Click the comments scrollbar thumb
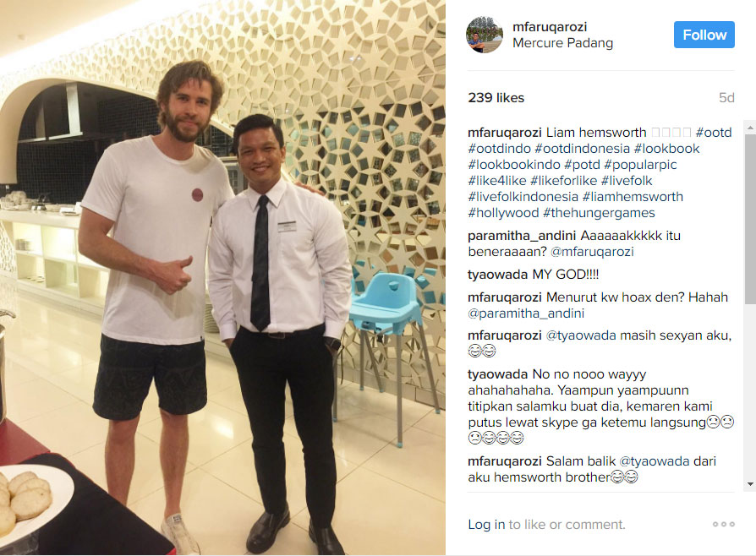The height and width of the screenshot is (556, 756). click(750, 219)
